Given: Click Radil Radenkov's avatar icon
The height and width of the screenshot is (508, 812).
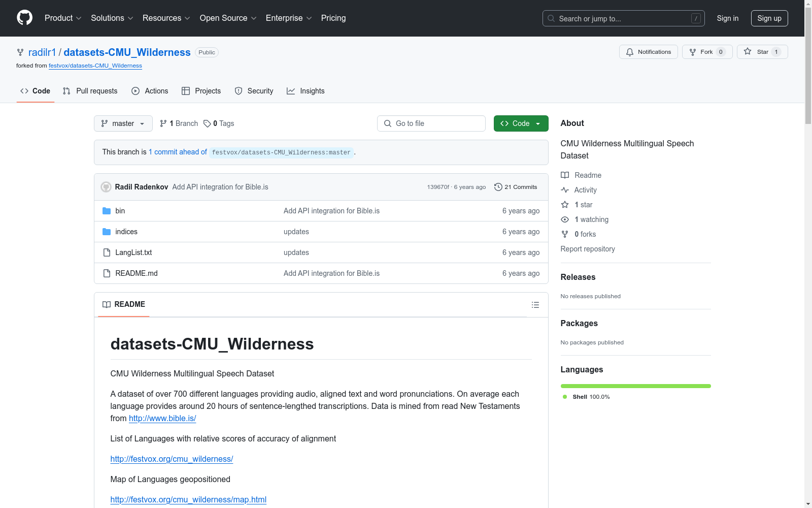Looking at the screenshot, I should tap(106, 187).
